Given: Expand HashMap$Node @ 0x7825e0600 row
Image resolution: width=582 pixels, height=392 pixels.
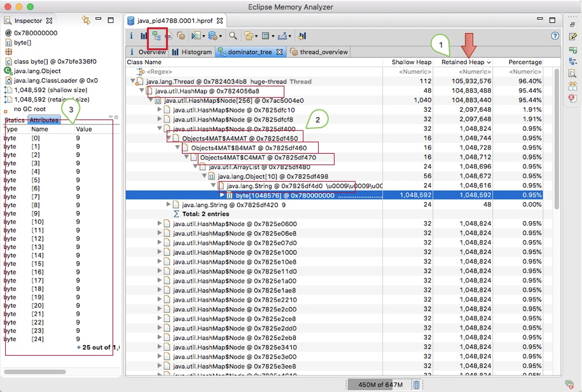Looking at the screenshot, I should (x=160, y=223).
